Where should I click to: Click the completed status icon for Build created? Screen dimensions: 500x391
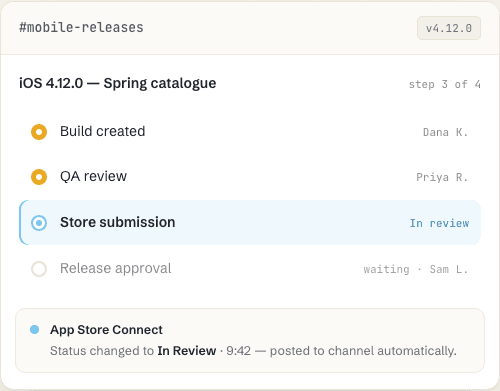click(x=39, y=132)
